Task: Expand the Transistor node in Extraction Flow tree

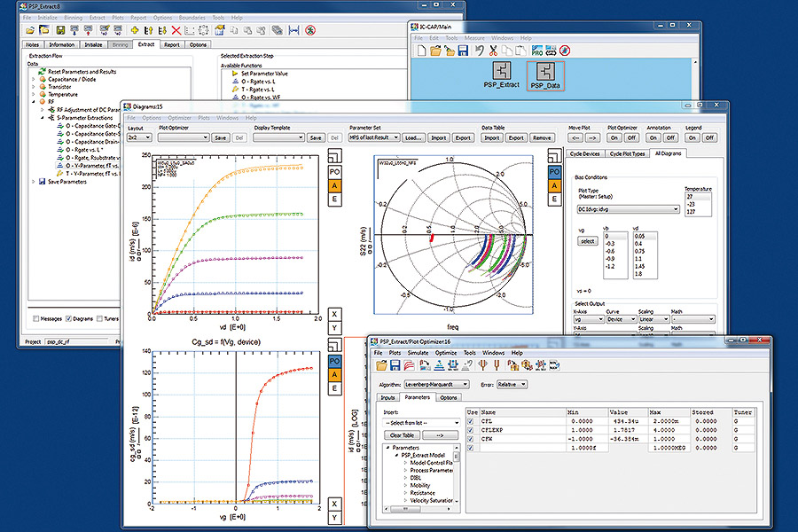Action: point(32,87)
